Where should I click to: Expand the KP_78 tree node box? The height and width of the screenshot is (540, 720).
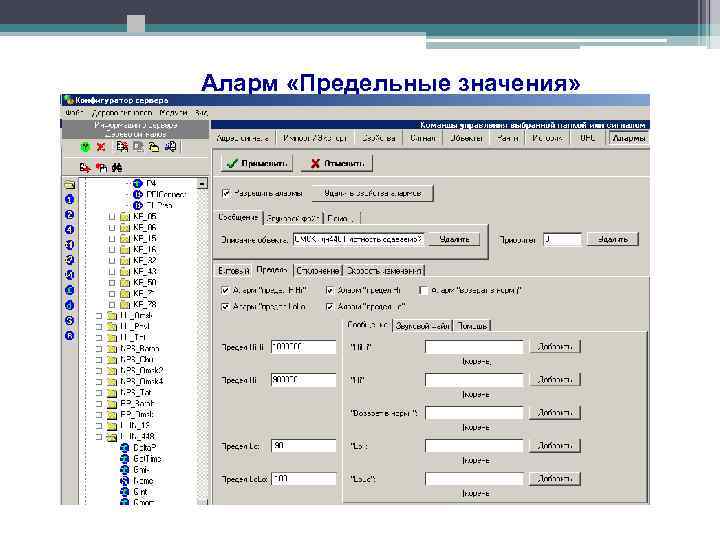point(112,304)
